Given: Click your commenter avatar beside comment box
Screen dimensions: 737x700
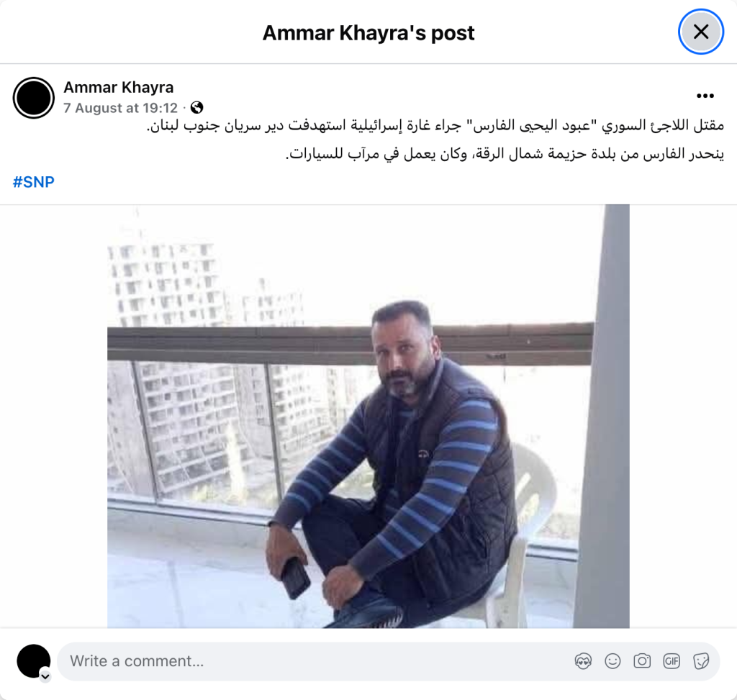Looking at the screenshot, I should [33, 661].
